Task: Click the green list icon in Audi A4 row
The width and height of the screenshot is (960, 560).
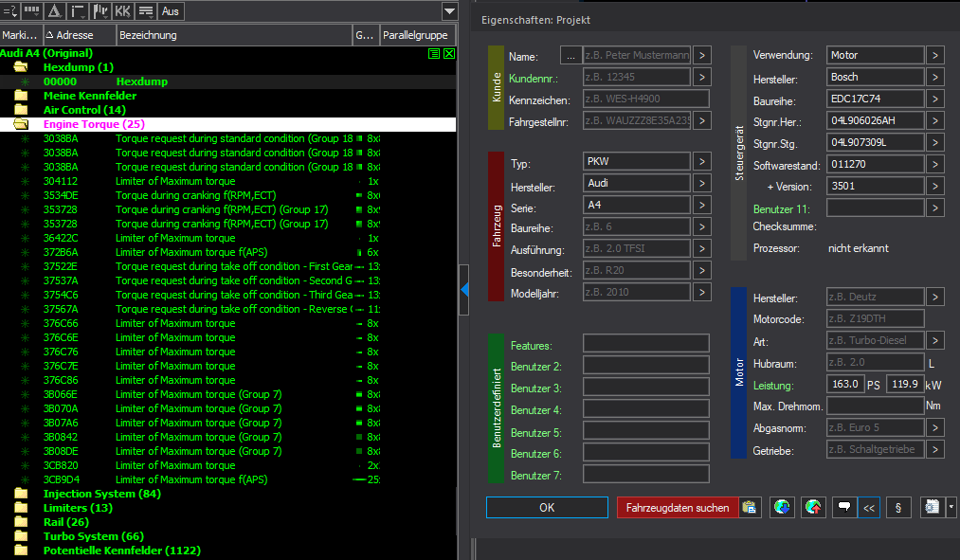Action: pyautogui.click(x=434, y=54)
